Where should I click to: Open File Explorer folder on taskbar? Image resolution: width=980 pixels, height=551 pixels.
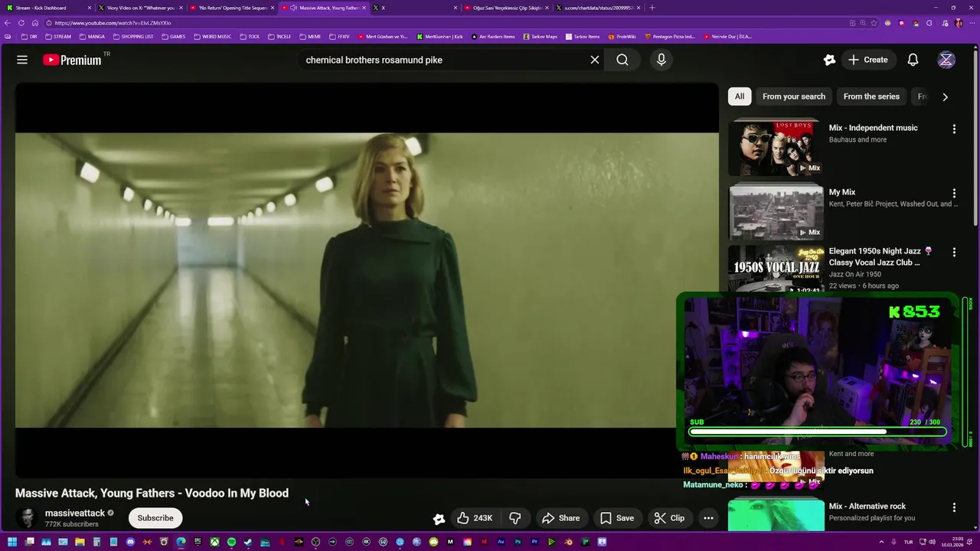point(80,542)
